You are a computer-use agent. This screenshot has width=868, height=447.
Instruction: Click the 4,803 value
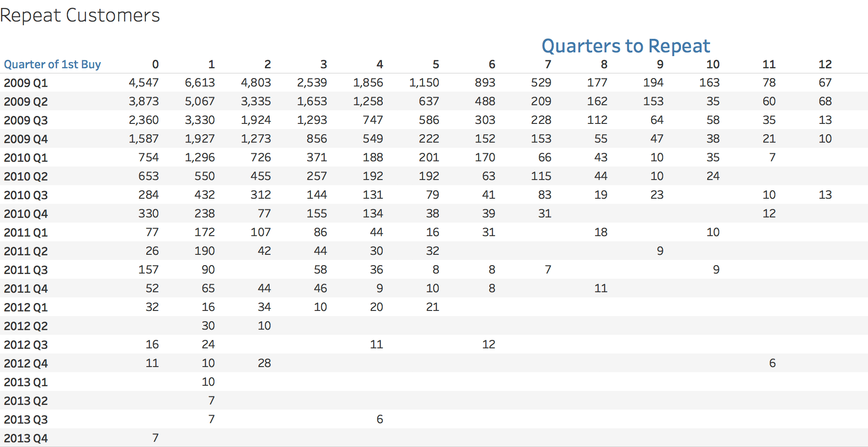(x=256, y=83)
